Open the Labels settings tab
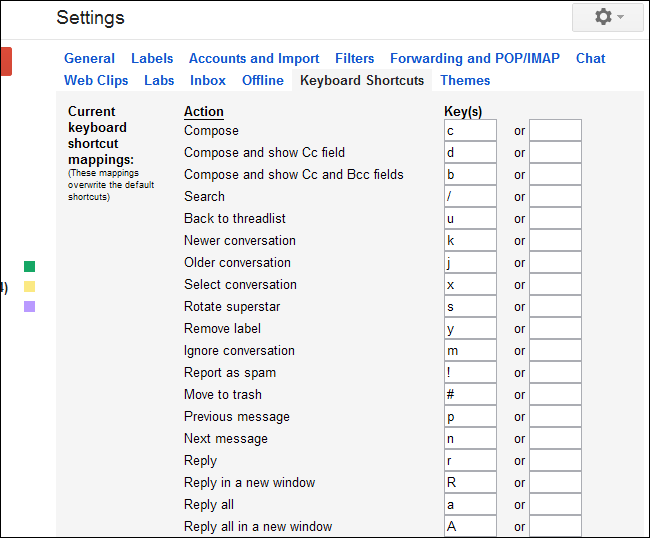The width and height of the screenshot is (650, 538). tap(152, 58)
